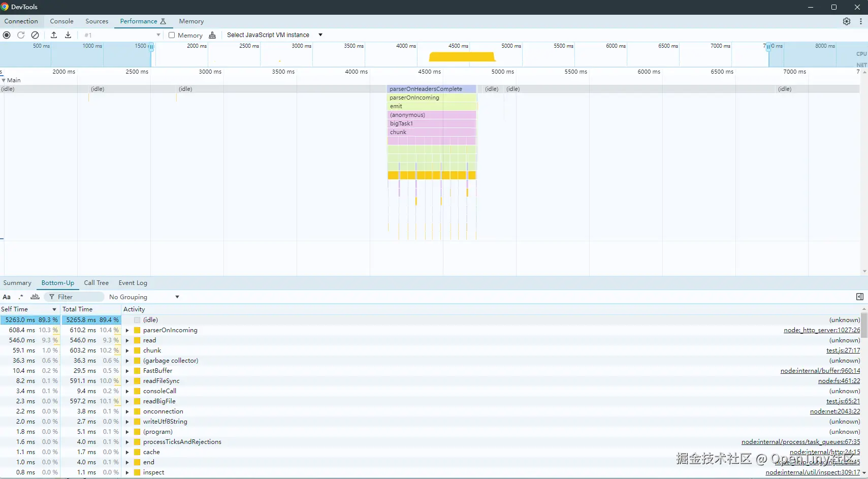Click the collect garbage icon
This screenshot has width=868, height=479.
pyautogui.click(x=212, y=35)
